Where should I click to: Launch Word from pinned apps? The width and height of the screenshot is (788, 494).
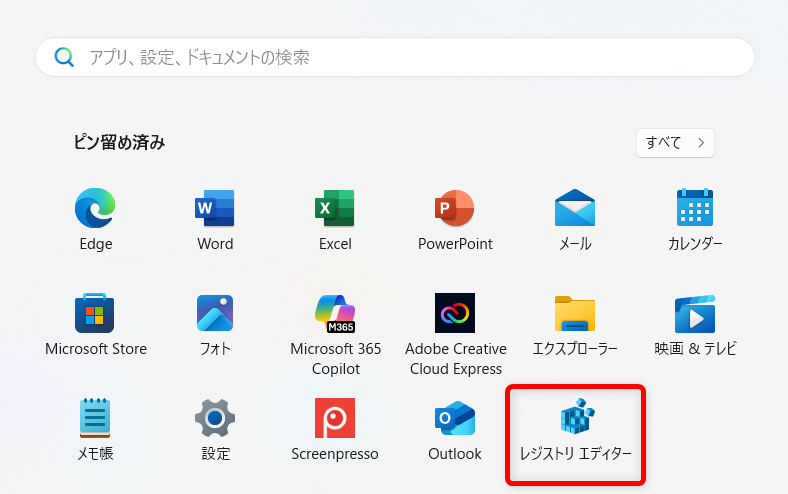(x=215, y=208)
